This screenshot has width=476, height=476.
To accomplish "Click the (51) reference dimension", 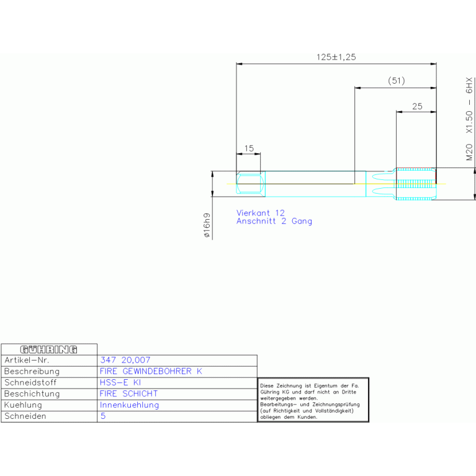I will [395, 81].
